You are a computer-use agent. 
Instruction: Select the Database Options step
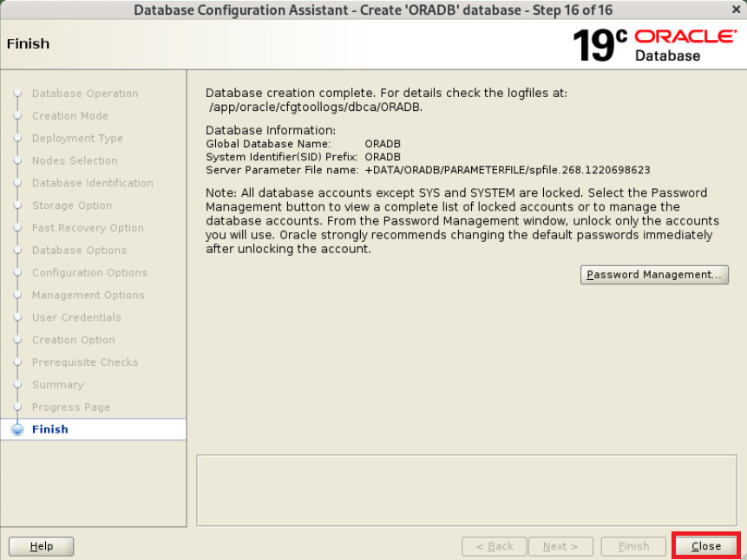click(79, 250)
